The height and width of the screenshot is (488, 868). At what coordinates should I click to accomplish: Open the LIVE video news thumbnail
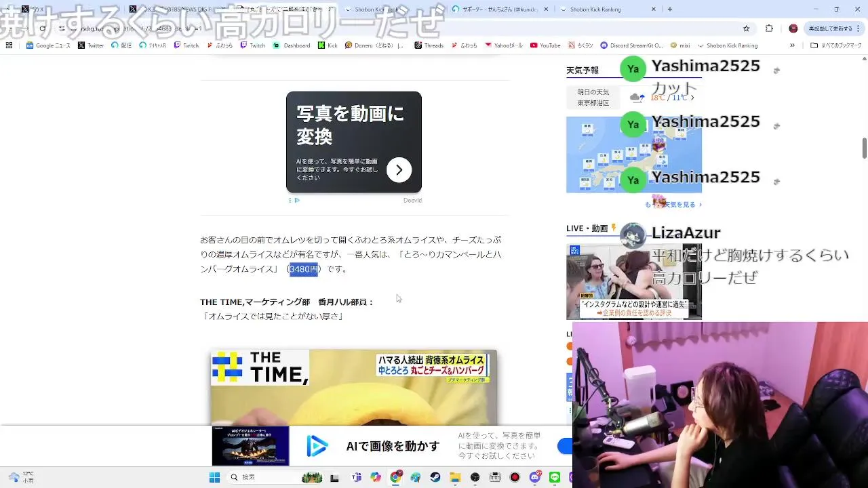coord(634,281)
